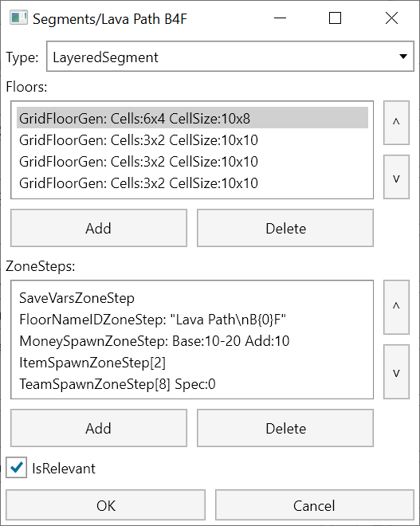The height and width of the screenshot is (526, 420).
Task: Move selected floor down with v button
Action: [396, 177]
